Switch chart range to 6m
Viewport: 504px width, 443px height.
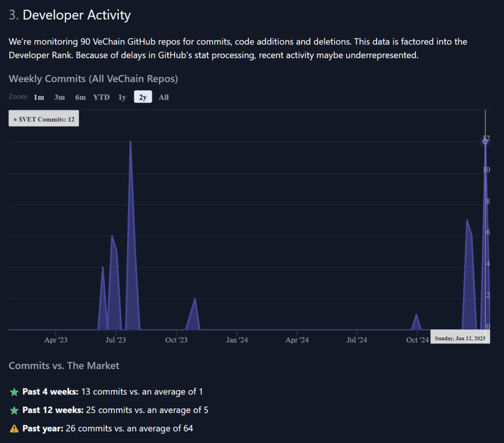pyautogui.click(x=80, y=97)
